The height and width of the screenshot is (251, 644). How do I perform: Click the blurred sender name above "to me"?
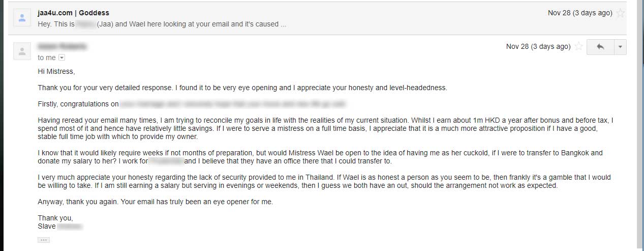tap(62, 47)
